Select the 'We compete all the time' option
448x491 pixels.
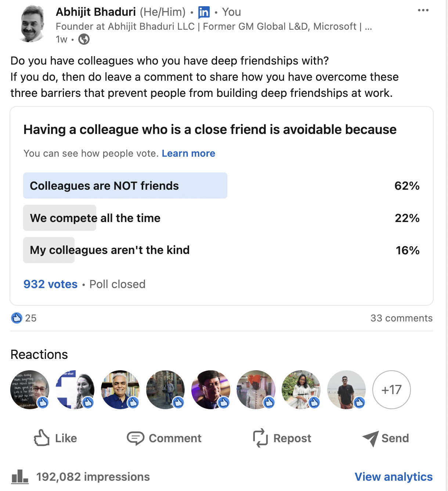[x=95, y=218]
